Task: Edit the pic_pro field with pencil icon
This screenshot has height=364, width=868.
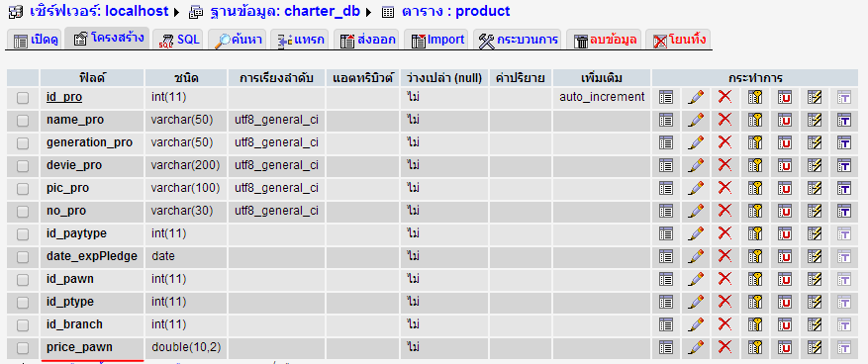Action: 696,189
